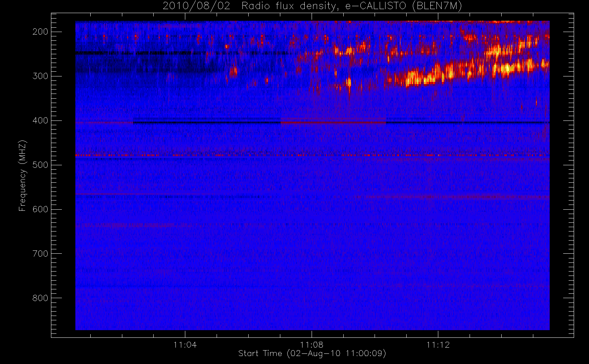Click the 400 frequency tick label
589x364 pixels.
(40, 120)
